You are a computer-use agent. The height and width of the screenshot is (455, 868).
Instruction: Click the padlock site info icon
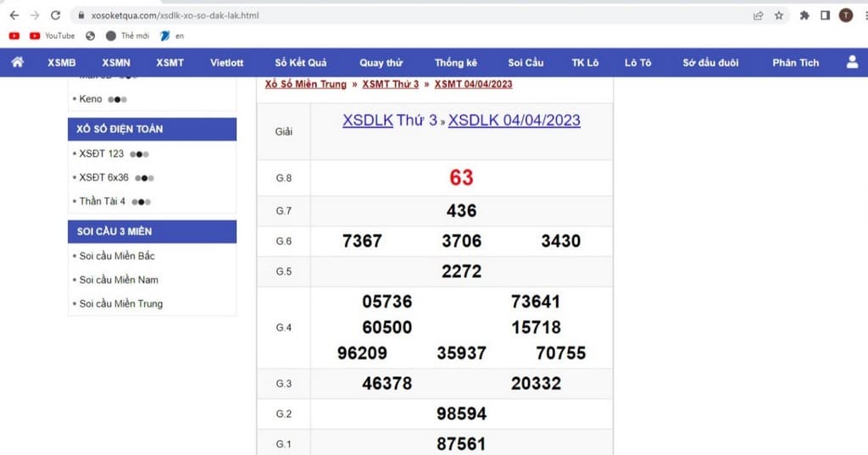pyautogui.click(x=81, y=15)
